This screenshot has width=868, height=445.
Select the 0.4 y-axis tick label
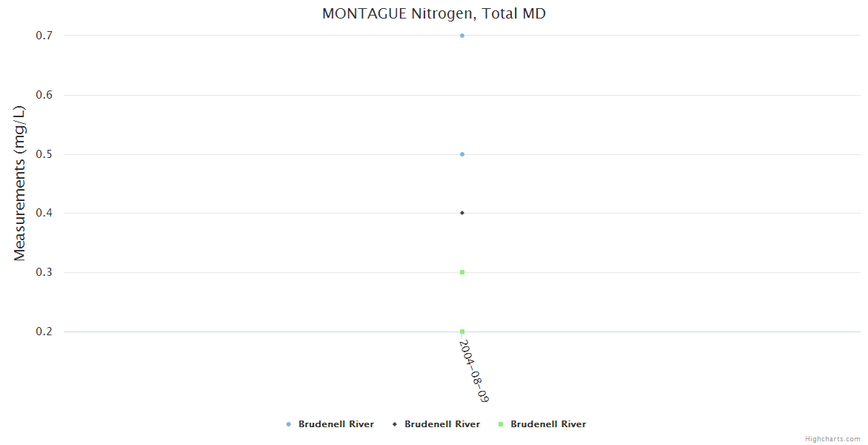pos(46,214)
